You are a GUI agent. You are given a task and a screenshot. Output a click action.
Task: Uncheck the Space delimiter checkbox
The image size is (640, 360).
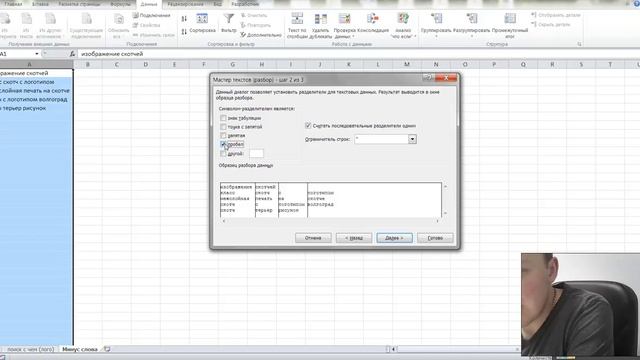coord(223,144)
